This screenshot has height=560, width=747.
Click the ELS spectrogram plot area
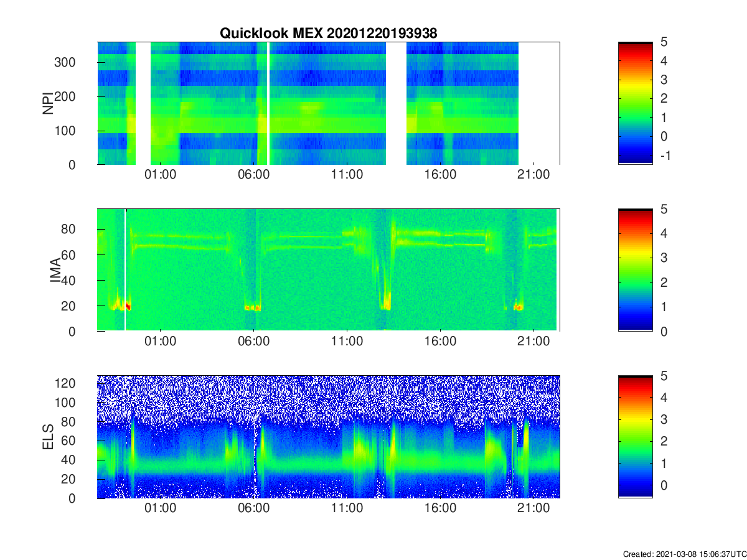point(328,437)
